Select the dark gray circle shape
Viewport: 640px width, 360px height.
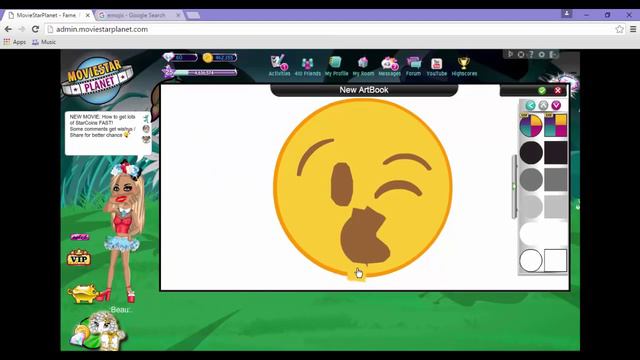click(531, 180)
